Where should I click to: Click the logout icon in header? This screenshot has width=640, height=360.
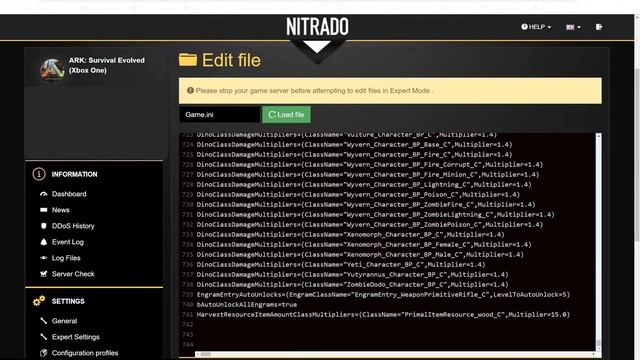(x=599, y=27)
